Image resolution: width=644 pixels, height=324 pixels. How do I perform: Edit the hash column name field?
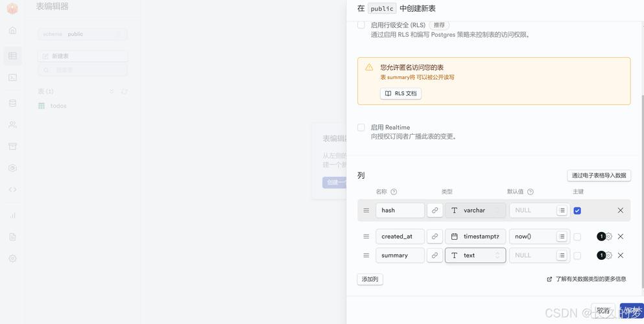pos(400,211)
